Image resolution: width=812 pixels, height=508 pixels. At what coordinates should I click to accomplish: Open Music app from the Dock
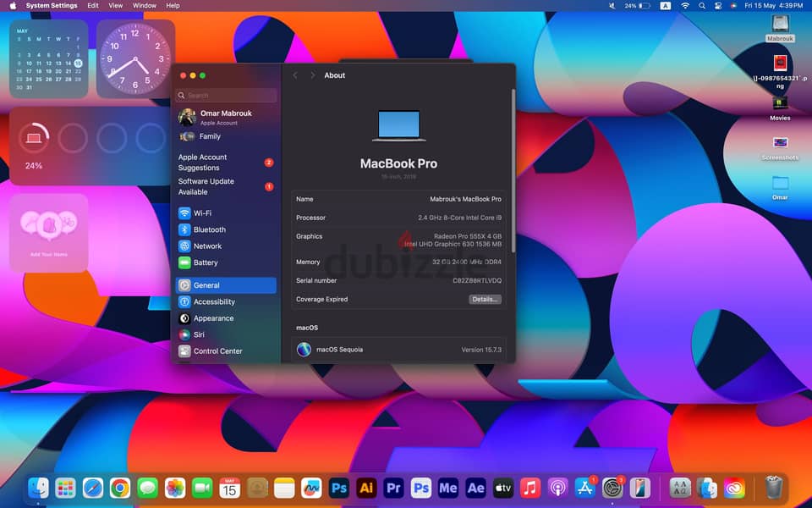click(530, 488)
